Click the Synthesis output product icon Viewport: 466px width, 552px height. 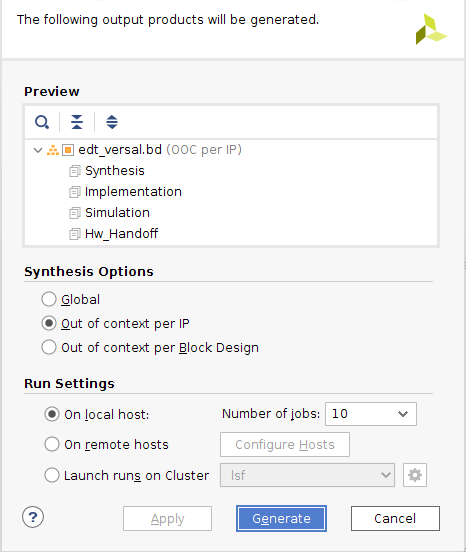[x=74, y=171]
